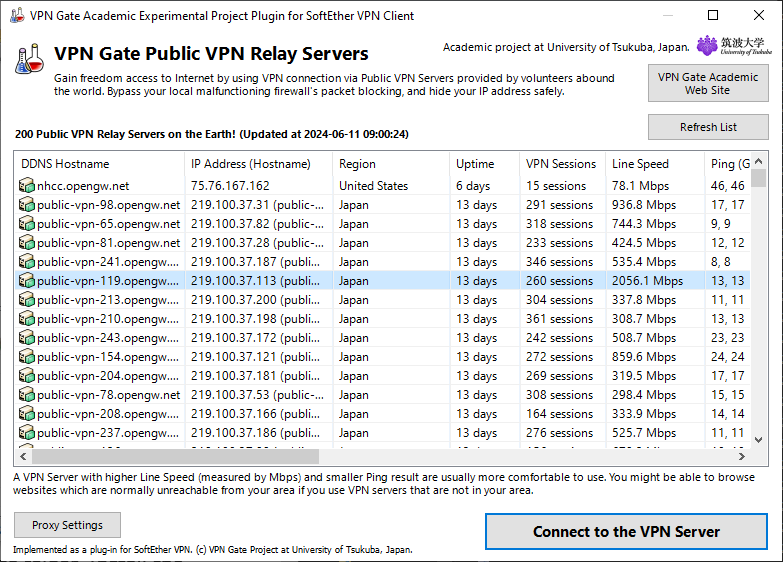Select the '525.7 Mbps' line speed cell

coord(644,433)
